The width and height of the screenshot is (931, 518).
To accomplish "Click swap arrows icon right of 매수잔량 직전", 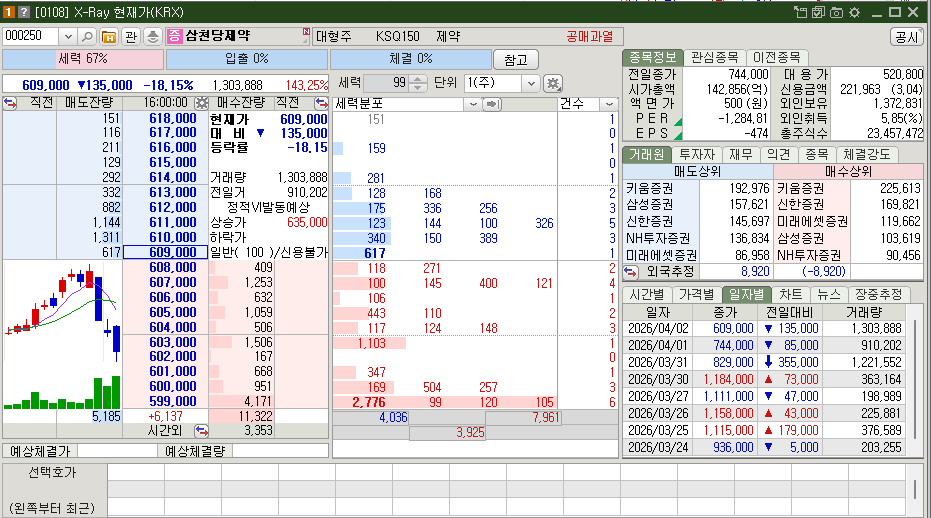I will pyautogui.click(x=321, y=103).
